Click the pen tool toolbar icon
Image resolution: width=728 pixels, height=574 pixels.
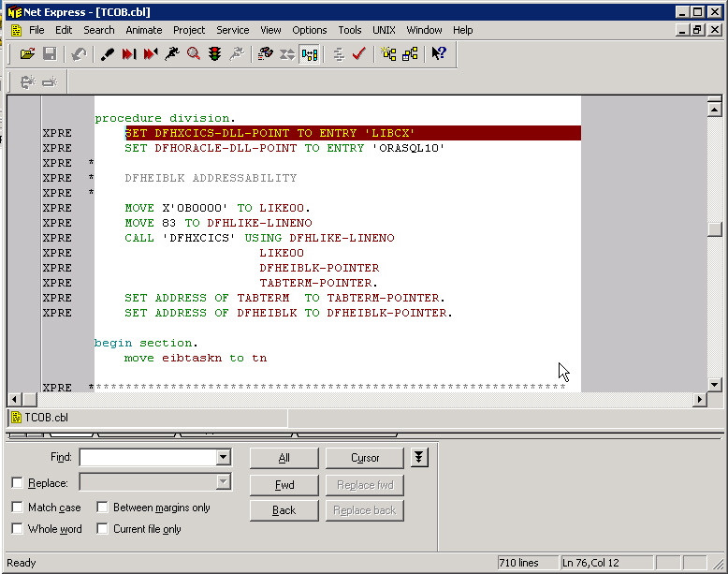point(108,54)
